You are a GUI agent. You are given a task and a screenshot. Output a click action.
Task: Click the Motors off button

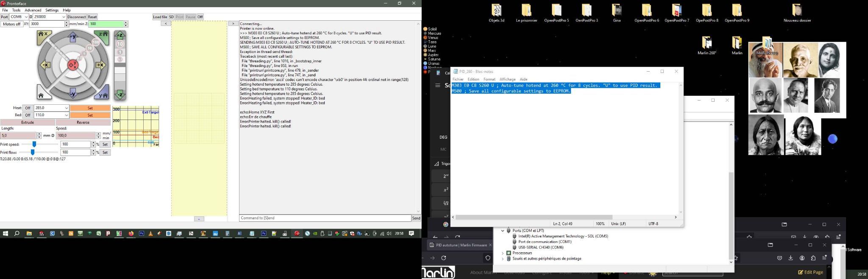tap(11, 24)
